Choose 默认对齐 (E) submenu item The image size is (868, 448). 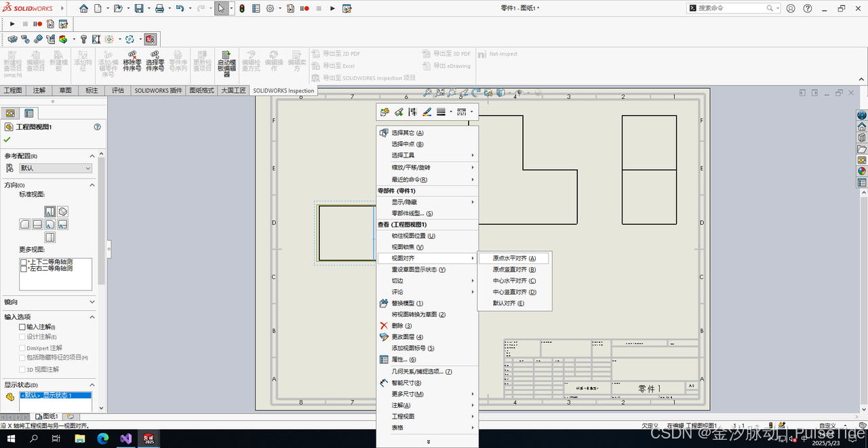coord(514,303)
